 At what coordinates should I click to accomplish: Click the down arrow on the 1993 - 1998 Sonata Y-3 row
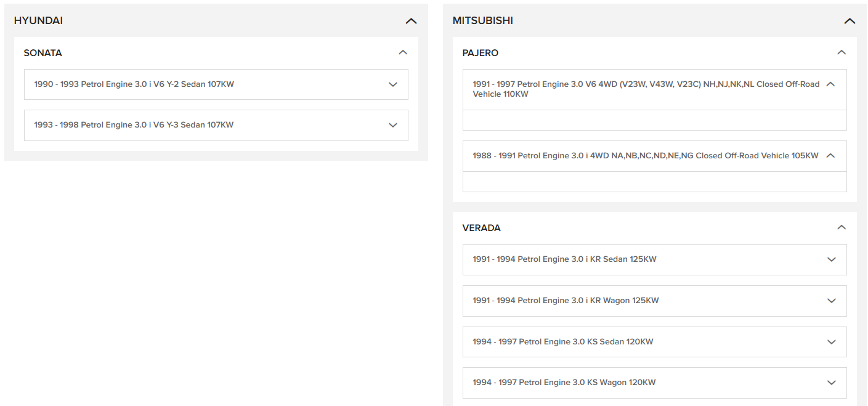pyautogui.click(x=393, y=125)
